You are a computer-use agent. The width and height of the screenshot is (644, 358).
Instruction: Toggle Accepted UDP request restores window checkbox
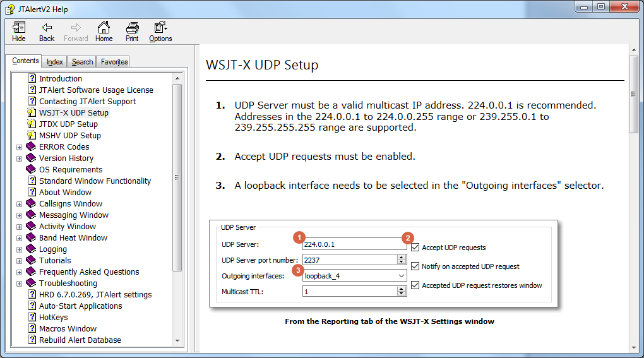(x=415, y=285)
